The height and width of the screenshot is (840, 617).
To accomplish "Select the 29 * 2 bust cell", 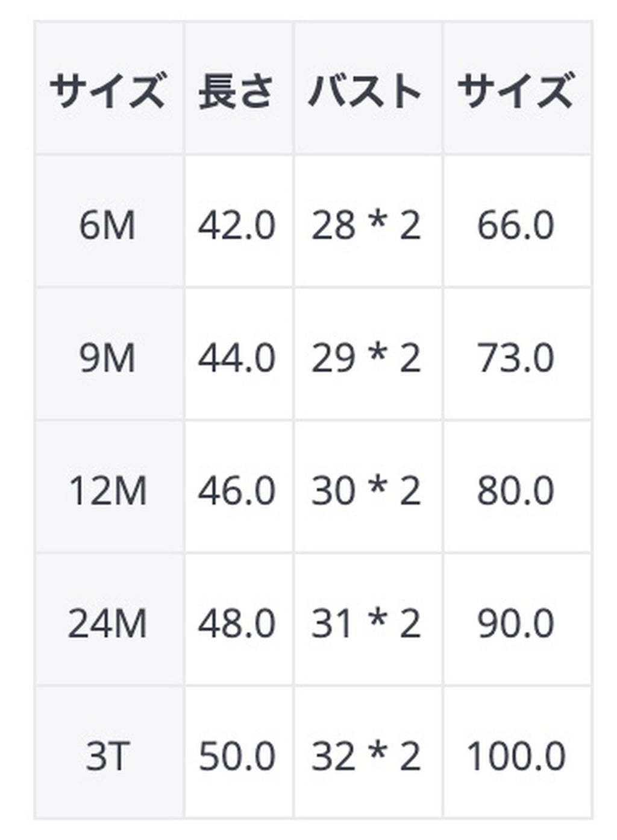I will [366, 358].
